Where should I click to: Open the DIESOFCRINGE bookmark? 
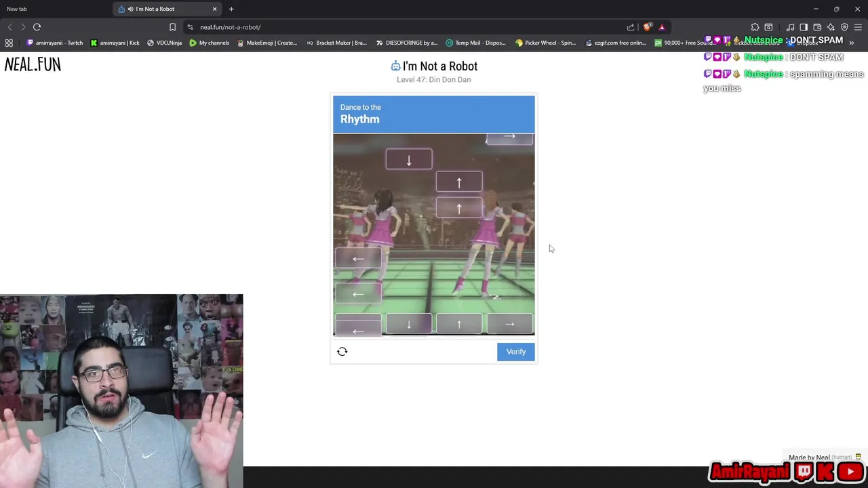pyautogui.click(x=407, y=43)
